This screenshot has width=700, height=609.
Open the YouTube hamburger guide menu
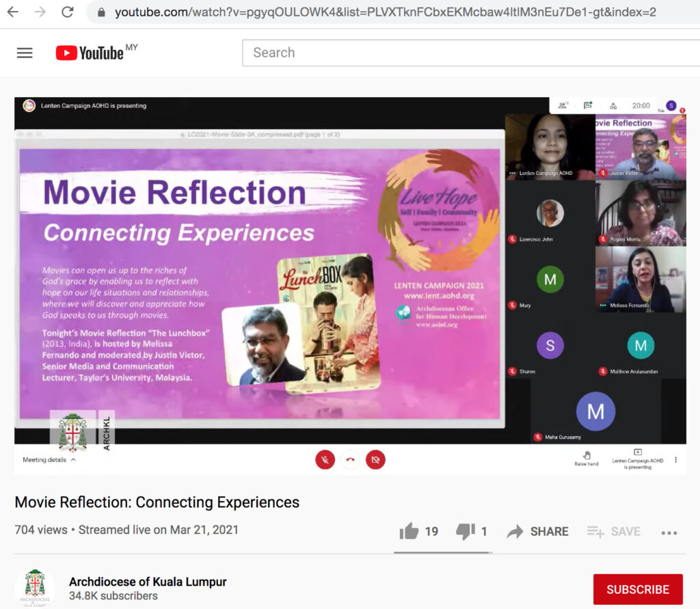click(25, 53)
